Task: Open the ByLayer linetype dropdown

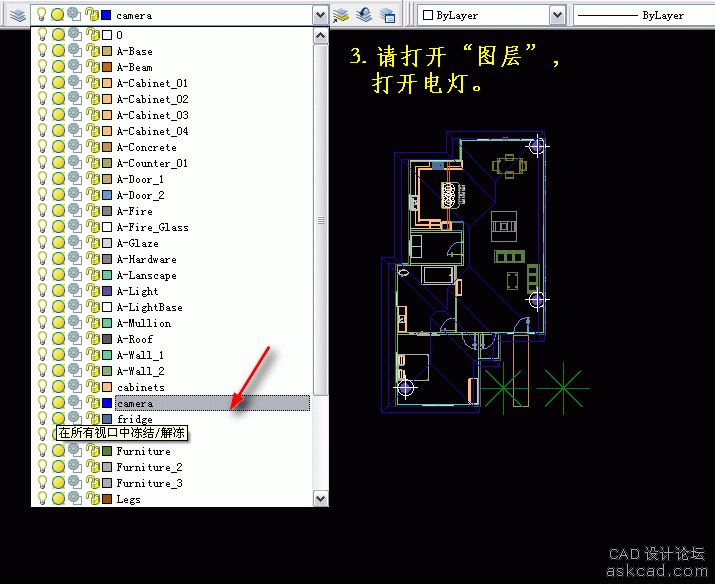Action: pos(643,15)
